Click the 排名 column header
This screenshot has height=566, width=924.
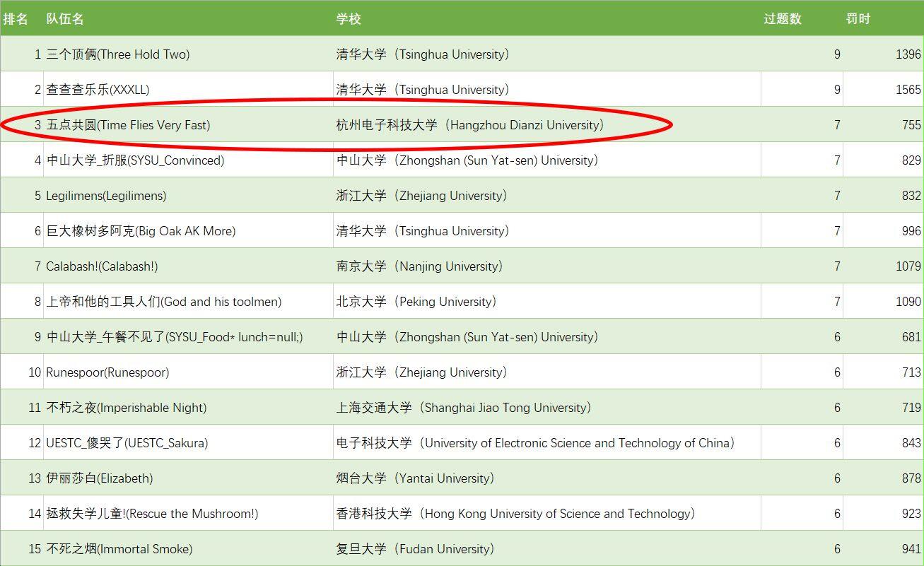[x=16, y=19]
